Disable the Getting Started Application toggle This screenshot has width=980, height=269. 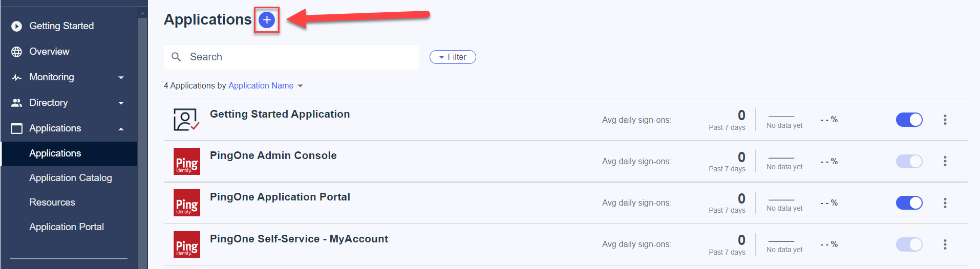[x=909, y=120]
